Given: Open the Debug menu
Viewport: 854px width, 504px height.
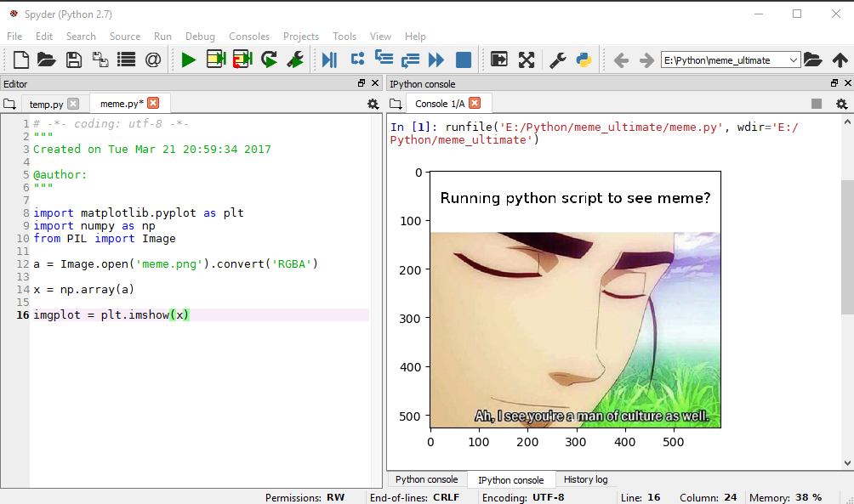Looking at the screenshot, I should point(201,37).
